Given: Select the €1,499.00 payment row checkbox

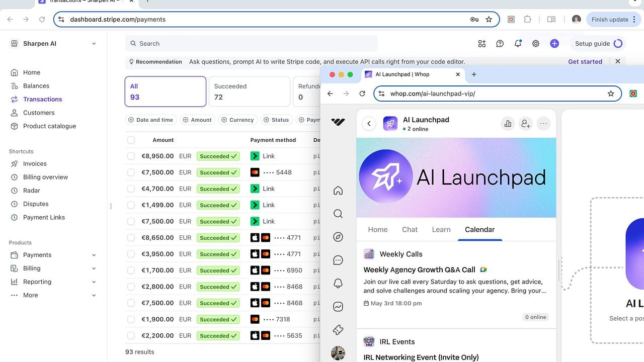Looking at the screenshot, I should pos(131,205).
